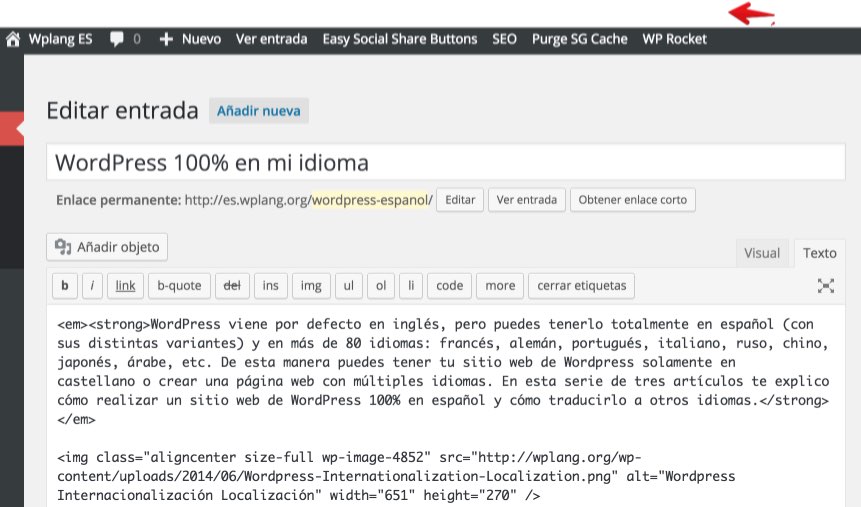The height and width of the screenshot is (507, 861).
Task: Click the Ver entrada button below title
Action: point(527,200)
